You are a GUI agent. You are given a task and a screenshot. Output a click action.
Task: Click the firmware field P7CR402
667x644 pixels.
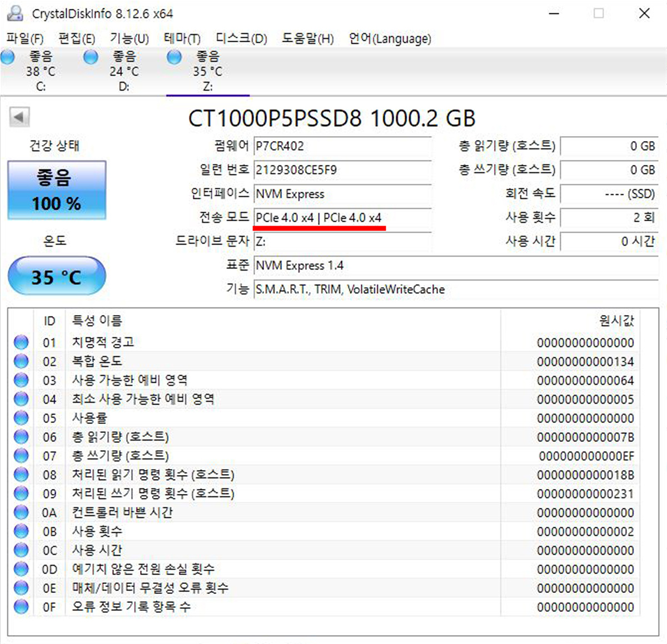pyautogui.click(x=342, y=146)
